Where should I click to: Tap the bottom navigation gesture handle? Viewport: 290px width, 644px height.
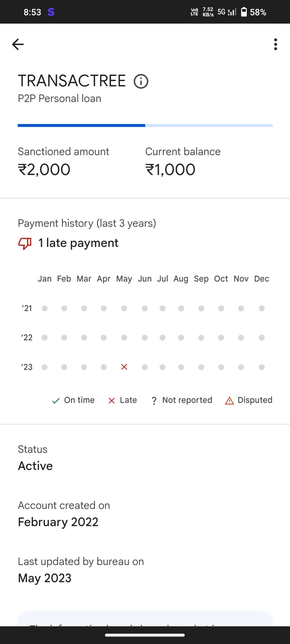145,635
